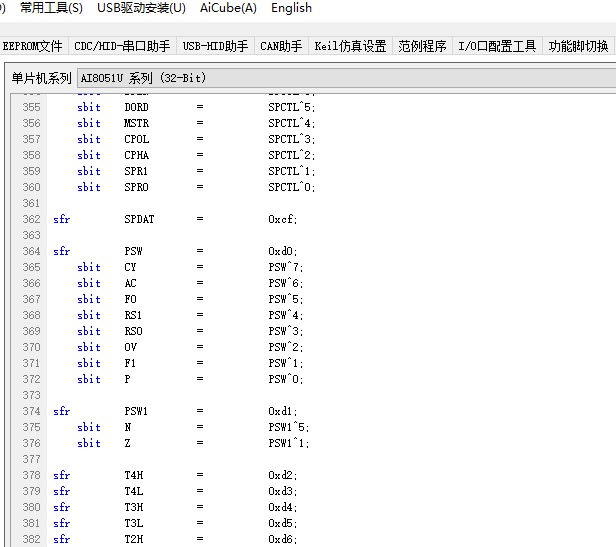Click the PSW1 register name on line 374
The width and height of the screenshot is (616, 547).
pyautogui.click(x=136, y=411)
